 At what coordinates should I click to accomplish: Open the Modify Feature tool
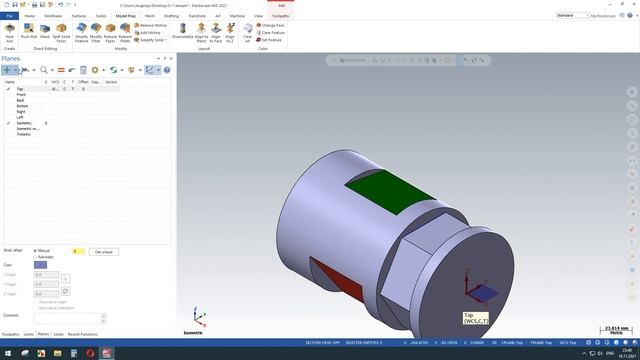point(82,33)
